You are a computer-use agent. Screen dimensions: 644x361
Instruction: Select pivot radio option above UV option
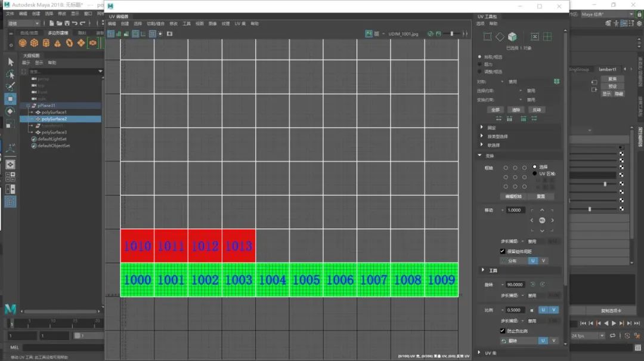tap(534, 167)
